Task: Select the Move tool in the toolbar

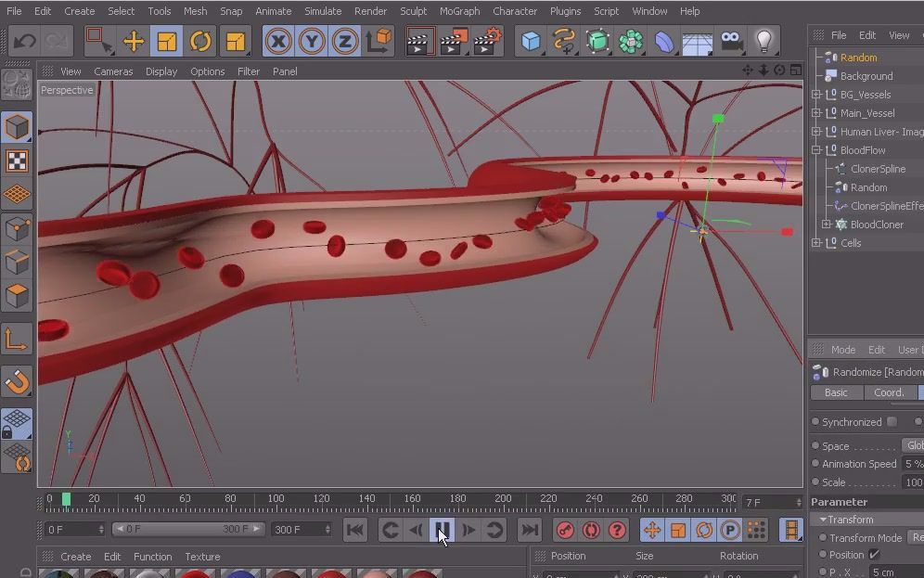Action: click(x=134, y=41)
